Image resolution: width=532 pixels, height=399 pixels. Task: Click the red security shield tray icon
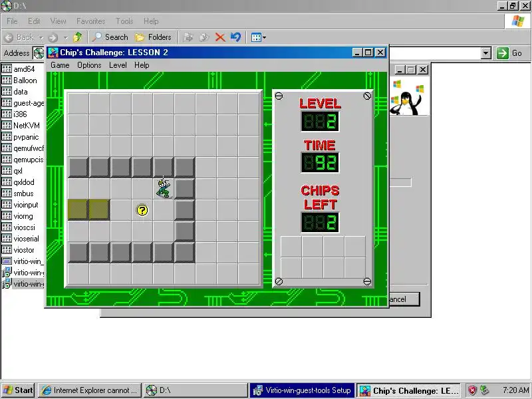pos(472,390)
